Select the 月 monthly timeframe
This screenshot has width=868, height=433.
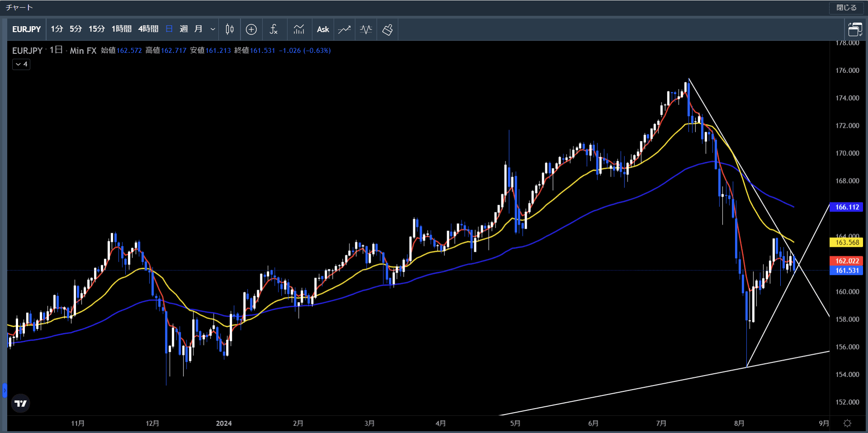pos(198,29)
